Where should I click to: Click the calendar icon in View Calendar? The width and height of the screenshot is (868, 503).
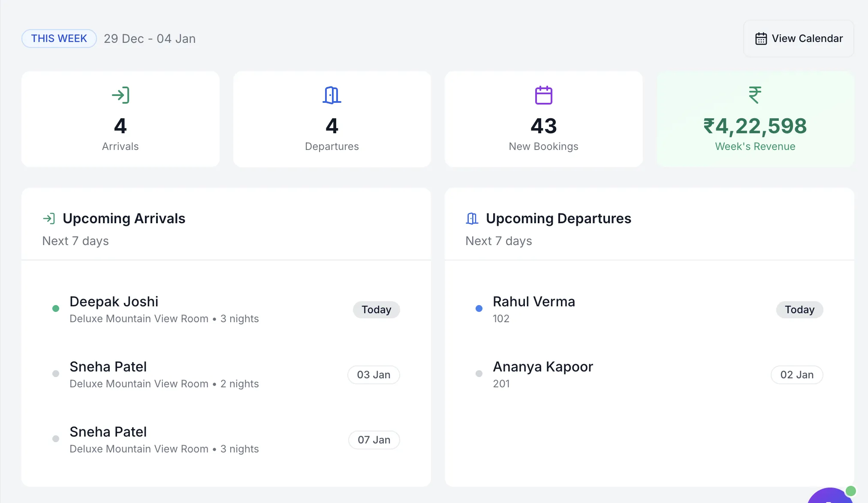pos(761,39)
